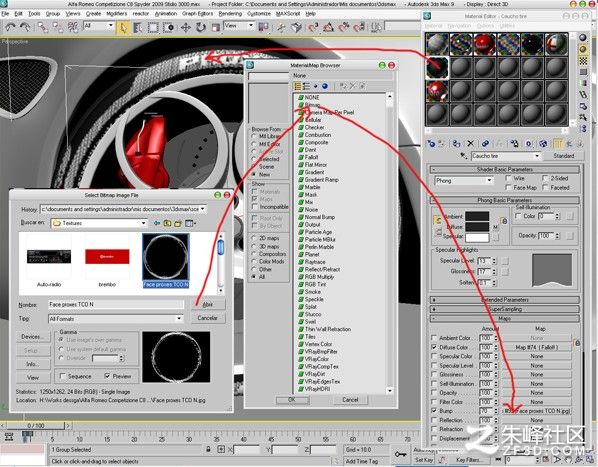Open the Customize menu
Viewport: 598px width, 467px height.
pos(259,13)
